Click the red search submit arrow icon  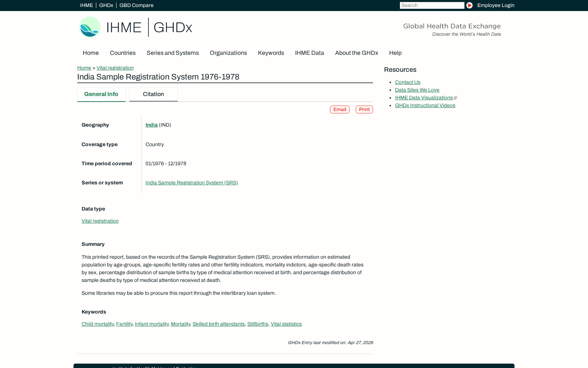[x=469, y=6]
